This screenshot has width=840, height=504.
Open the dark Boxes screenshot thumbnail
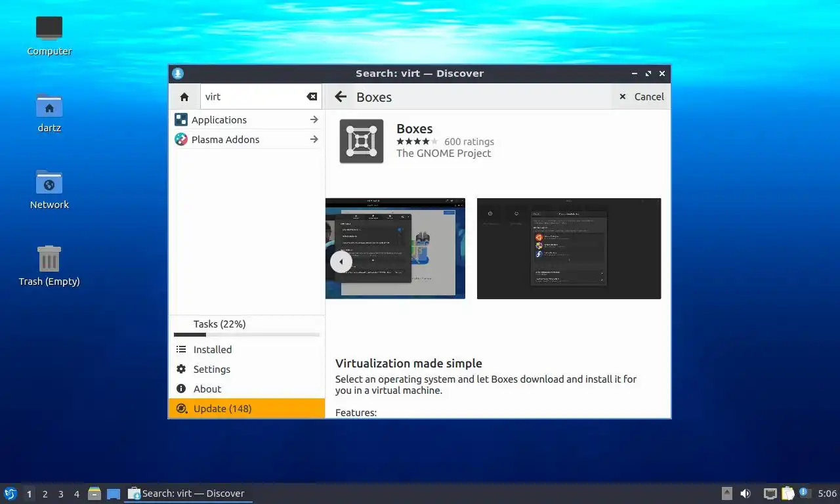(569, 248)
